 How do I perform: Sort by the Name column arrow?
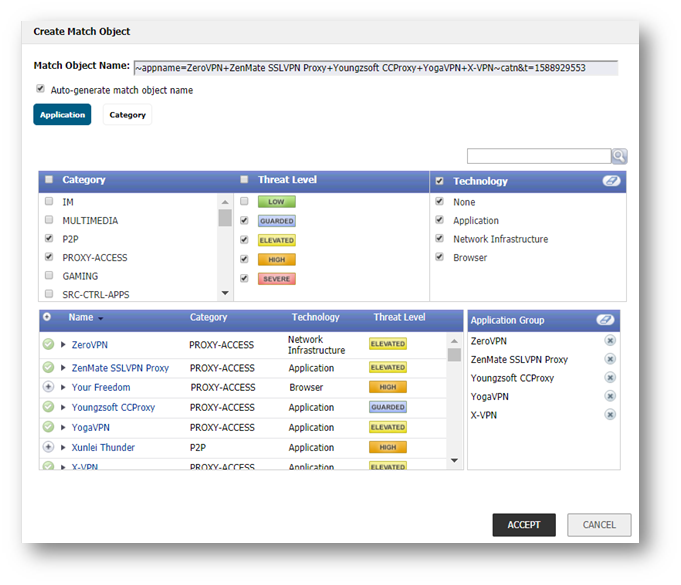[x=100, y=318]
